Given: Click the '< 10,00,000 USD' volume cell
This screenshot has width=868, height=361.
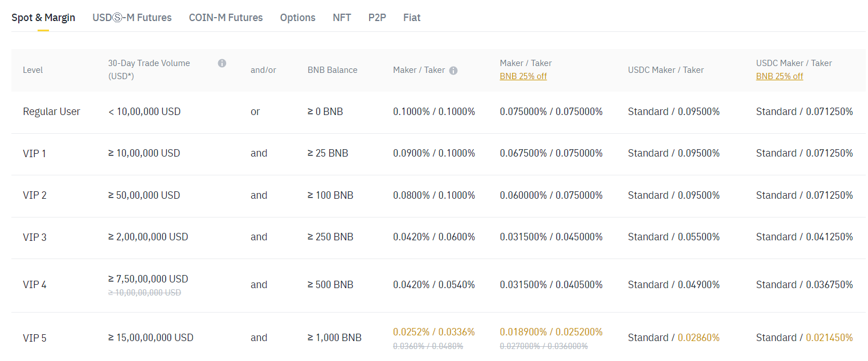Looking at the screenshot, I should click(144, 112).
